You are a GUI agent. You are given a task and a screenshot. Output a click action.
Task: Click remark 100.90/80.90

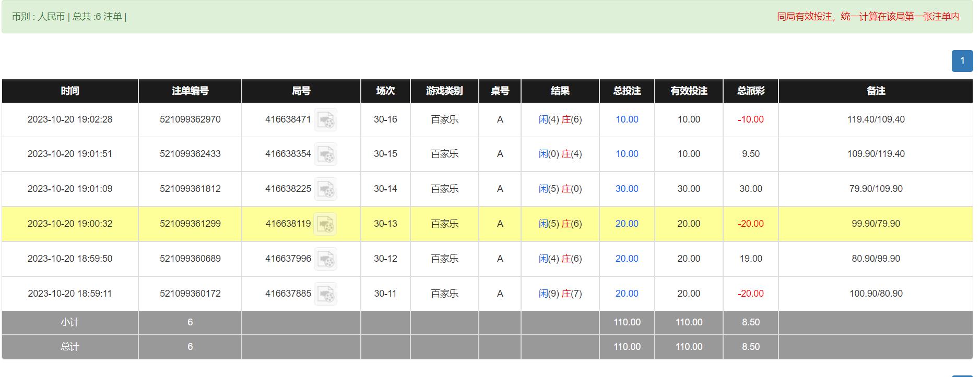(876, 294)
